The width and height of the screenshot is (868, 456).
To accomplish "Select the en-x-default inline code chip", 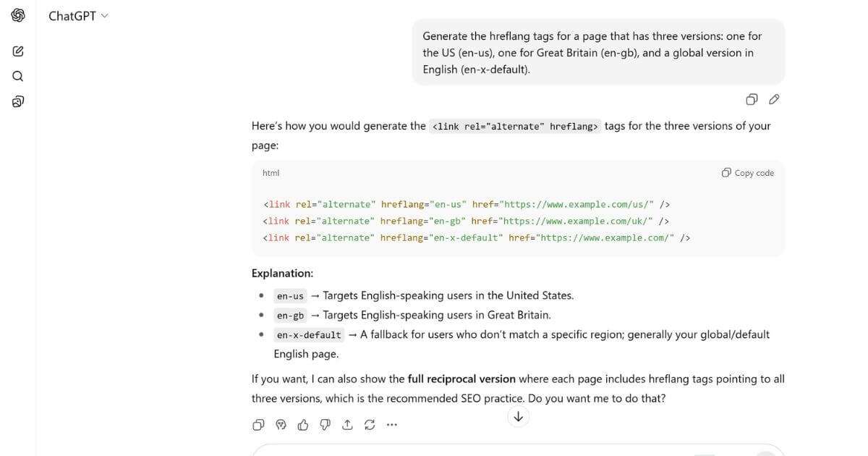I will (x=307, y=334).
